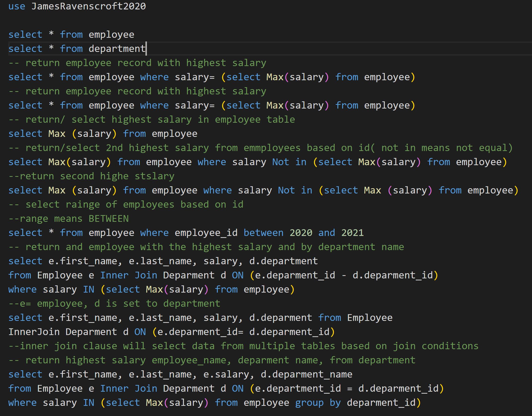
Task: Click 'd.department' in the select column list
Action: pyautogui.click(x=283, y=261)
